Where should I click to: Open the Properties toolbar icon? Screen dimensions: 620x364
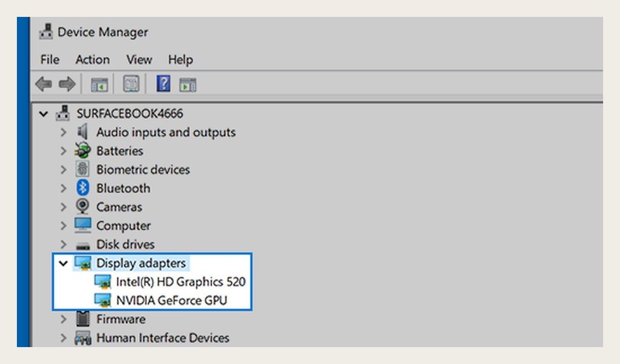pyautogui.click(x=131, y=84)
